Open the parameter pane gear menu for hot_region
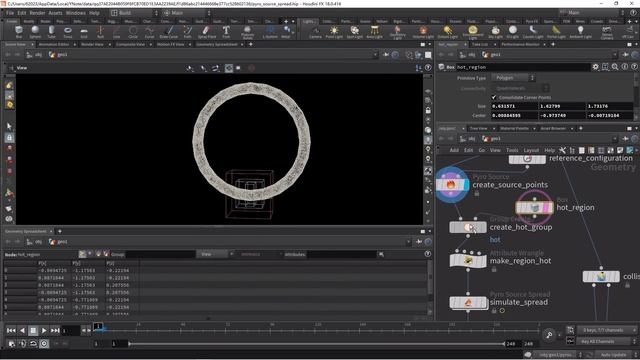 pyautogui.click(x=596, y=67)
